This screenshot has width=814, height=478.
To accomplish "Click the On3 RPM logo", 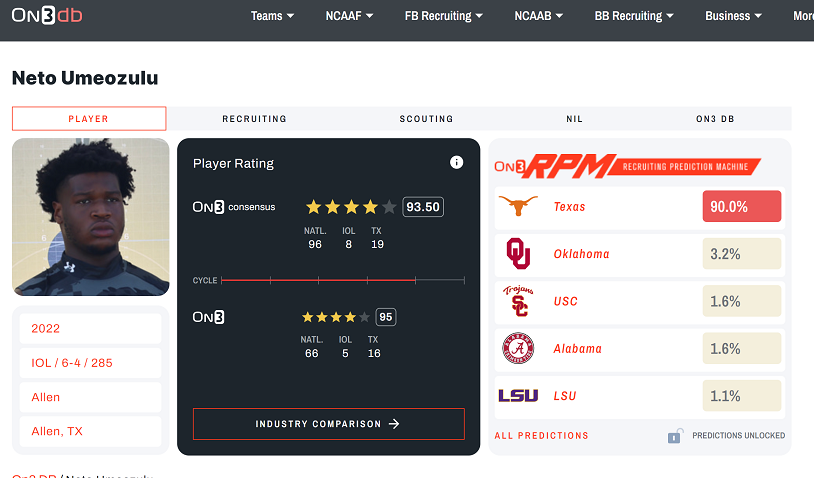I will pyautogui.click(x=550, y=166).
